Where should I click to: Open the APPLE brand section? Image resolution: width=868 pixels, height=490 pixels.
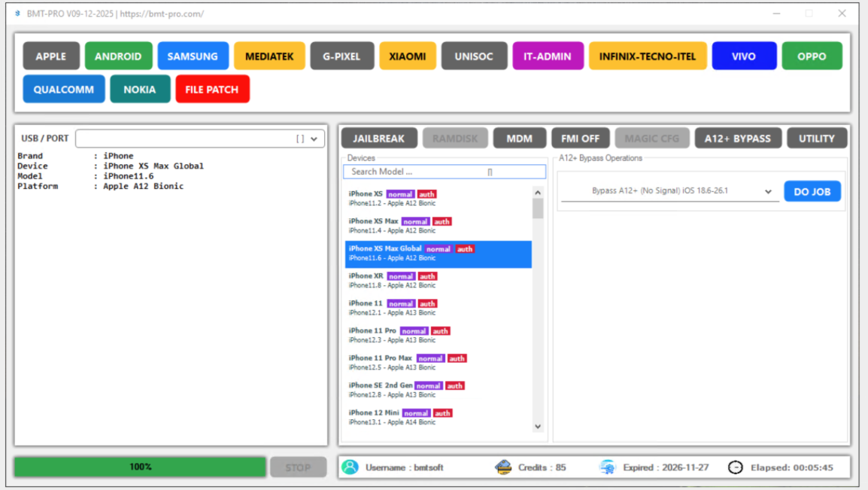[x=51, y=56]
